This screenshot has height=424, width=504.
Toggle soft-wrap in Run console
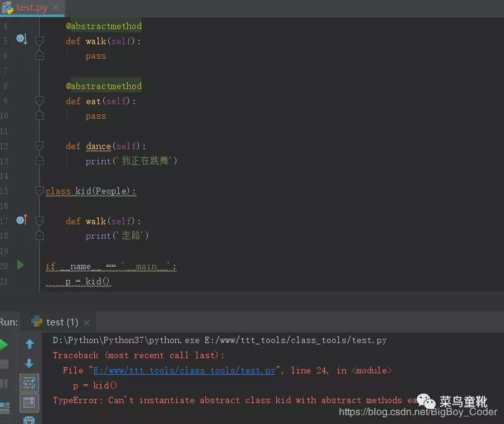point(29,382)
